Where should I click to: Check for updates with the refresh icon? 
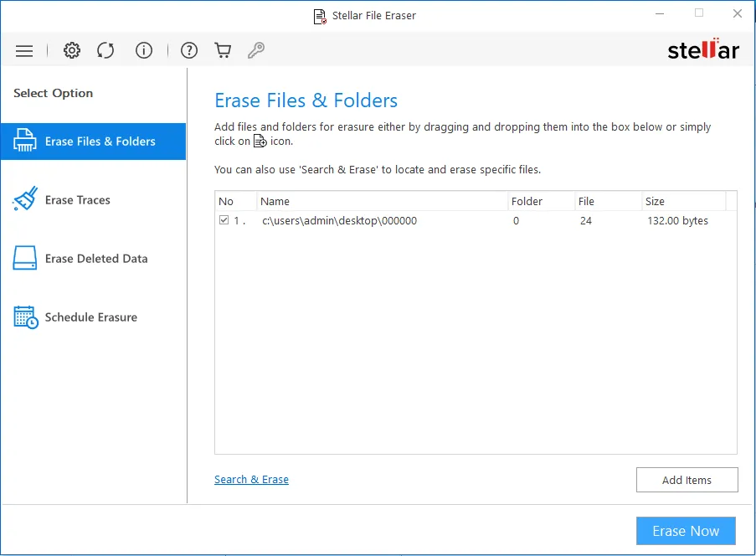click(105, 50)
